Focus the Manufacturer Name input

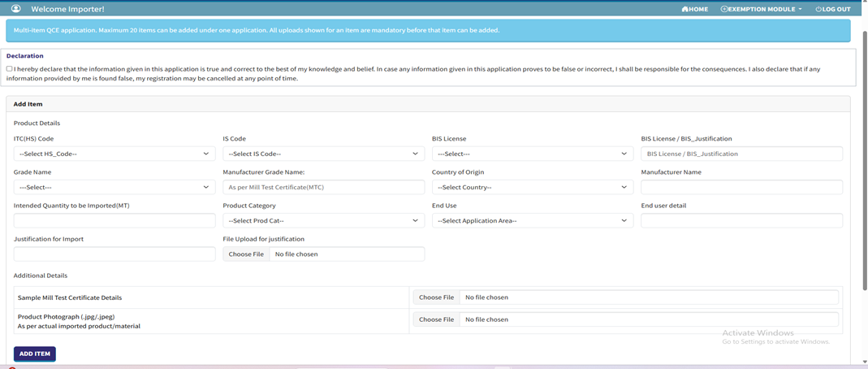[742, 187]
